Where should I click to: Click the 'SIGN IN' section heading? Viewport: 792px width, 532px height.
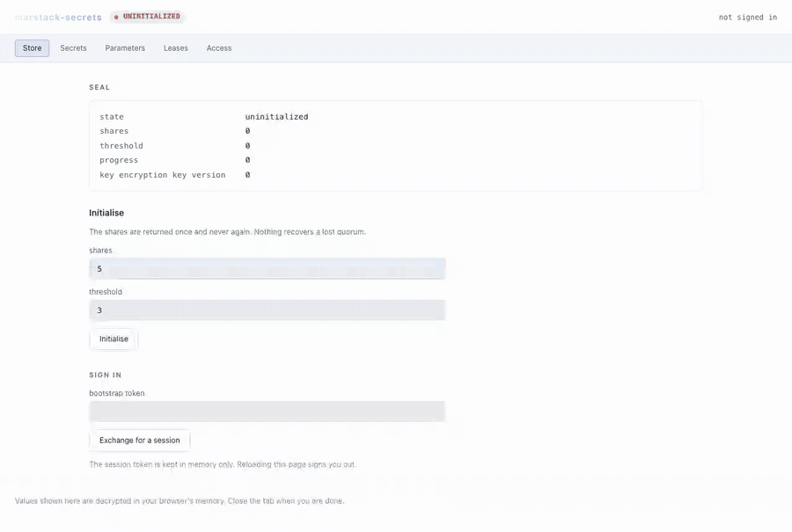click(105, 375)
